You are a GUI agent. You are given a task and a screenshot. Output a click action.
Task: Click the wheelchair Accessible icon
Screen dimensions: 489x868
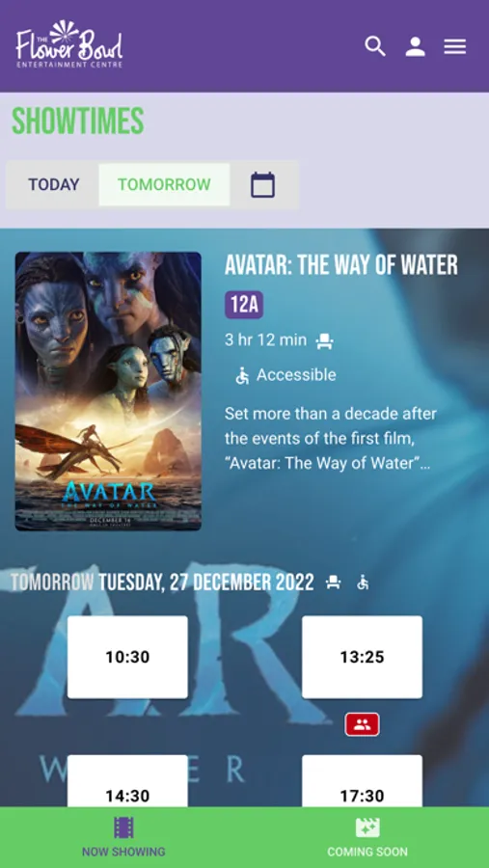point(242,376)
